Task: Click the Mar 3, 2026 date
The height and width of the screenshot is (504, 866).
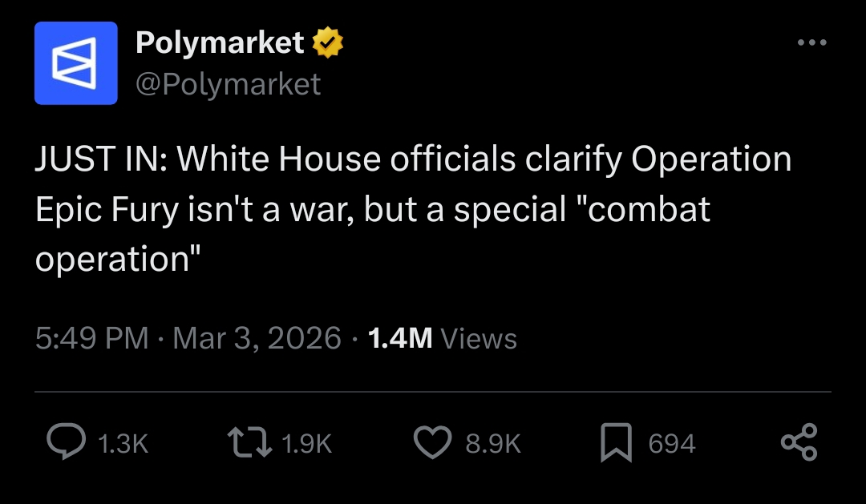Action: [257, 338]
